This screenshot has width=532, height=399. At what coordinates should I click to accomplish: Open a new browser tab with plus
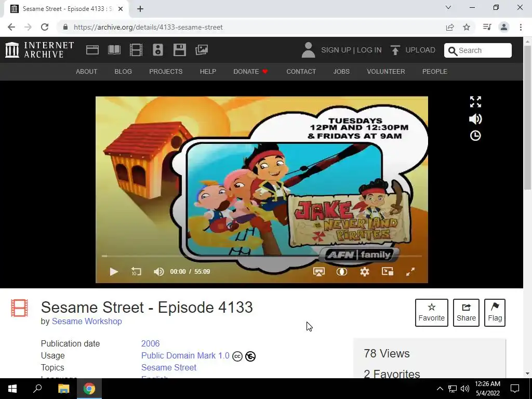(140, 9)
